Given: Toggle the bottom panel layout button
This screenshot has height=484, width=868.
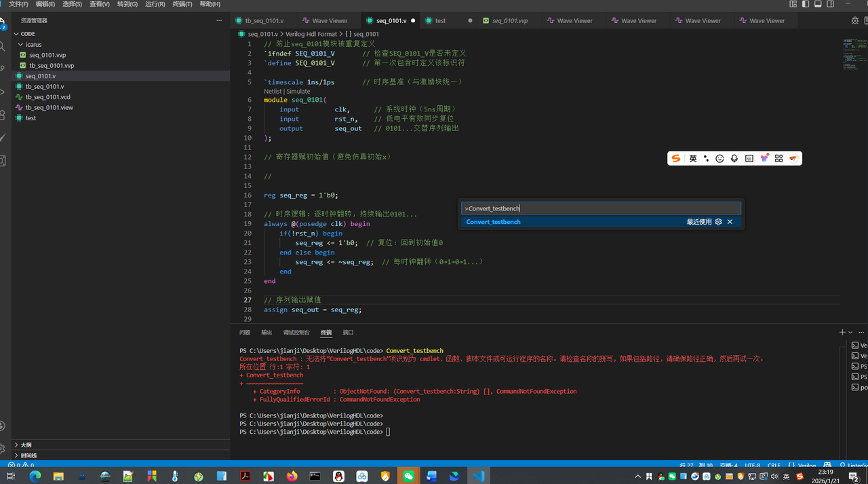Looking at the screenshot, I should [818, 4].
